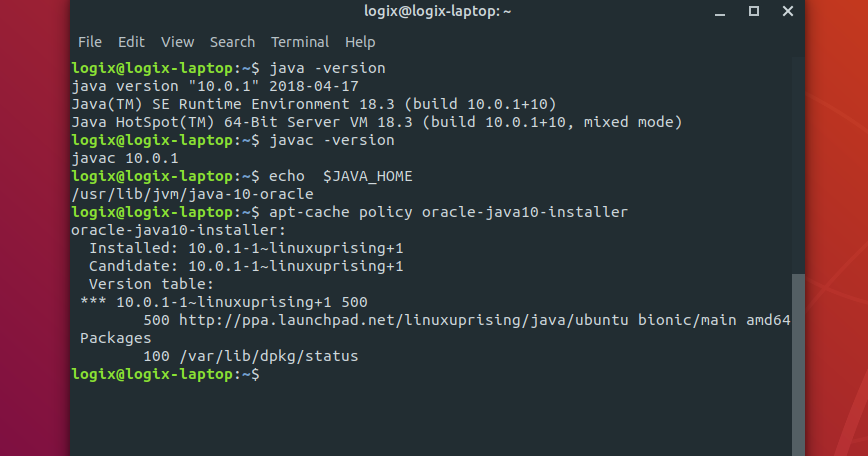Viewport: 868px width, 456px height.
Task: Click the logix@logix-laptop title bar text
Action: pos(437,11)
